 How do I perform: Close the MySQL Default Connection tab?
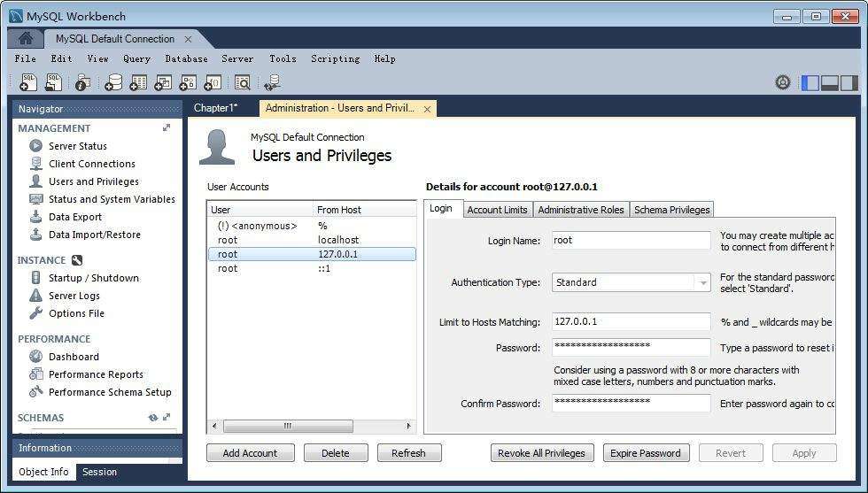[188, 39]
